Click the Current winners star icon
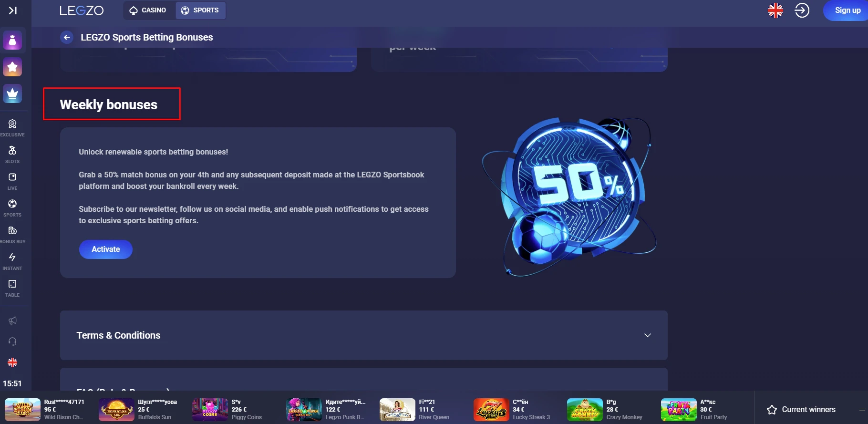 tap(772, 410)
